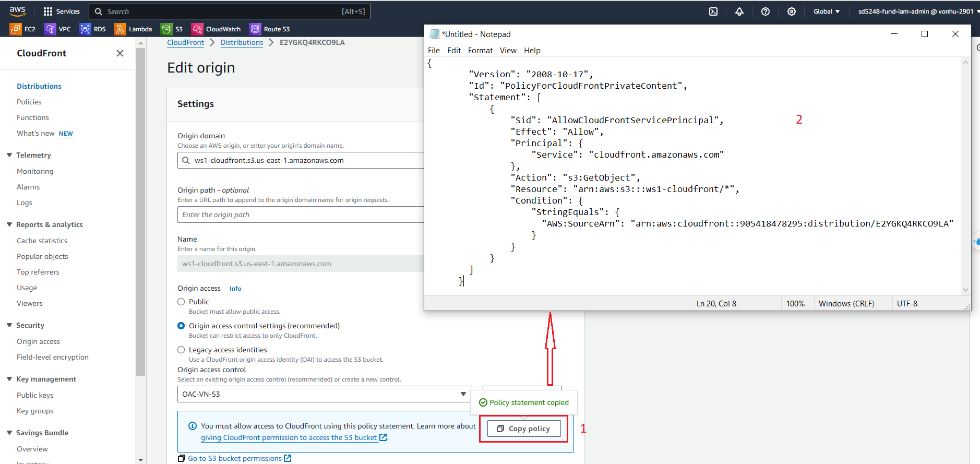Click the Copy policy button
The height and width of the screenshot is (464, 980).
[x=524, y=429]
